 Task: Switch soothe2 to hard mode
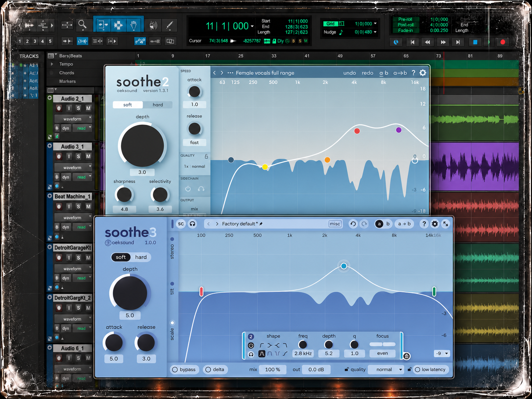(158, 105)
